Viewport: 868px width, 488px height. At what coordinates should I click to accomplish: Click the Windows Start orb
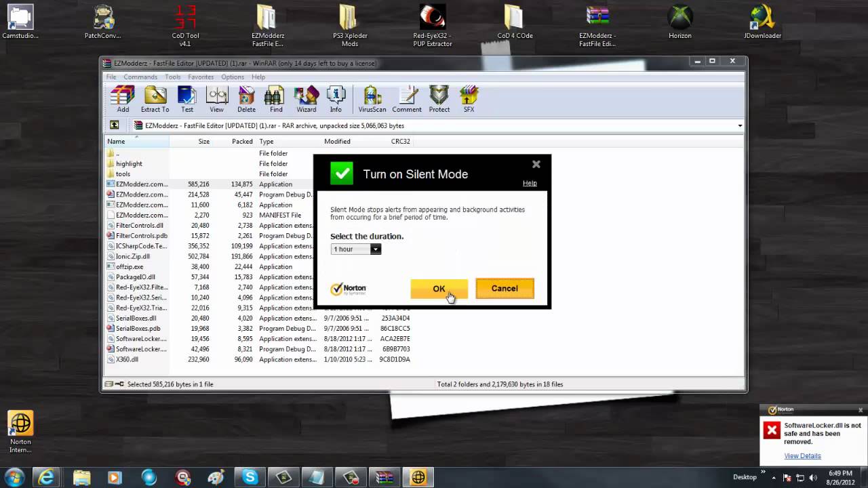coord(14,477)
